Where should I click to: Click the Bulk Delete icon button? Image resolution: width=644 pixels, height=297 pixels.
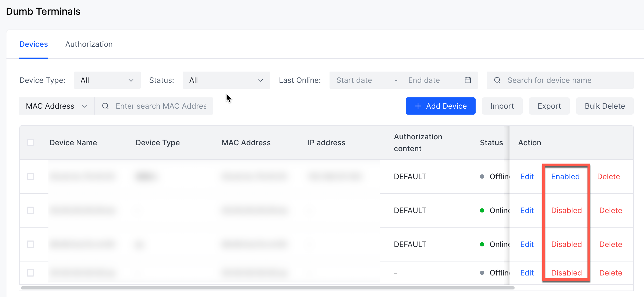[x=605, y=106]
